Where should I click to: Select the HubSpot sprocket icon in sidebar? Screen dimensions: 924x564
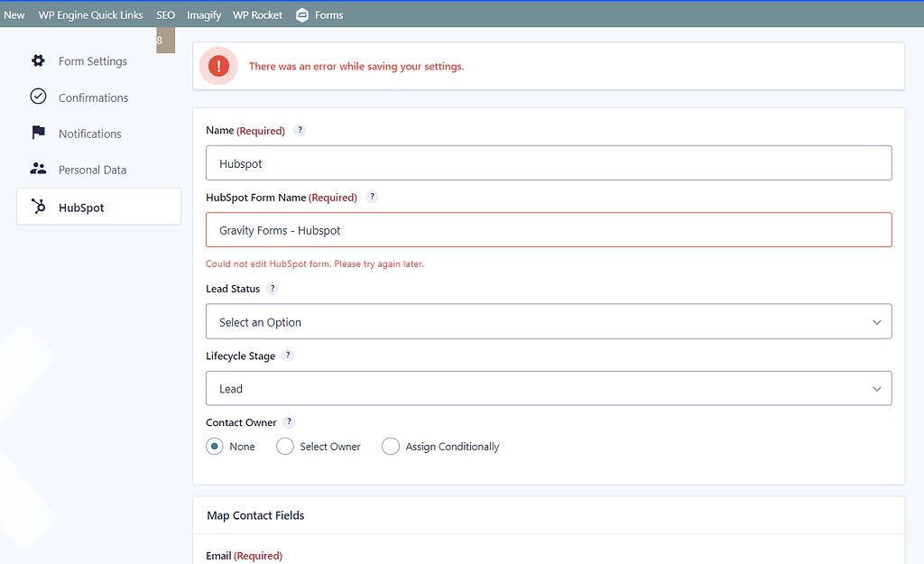click(x=38, y=206)
